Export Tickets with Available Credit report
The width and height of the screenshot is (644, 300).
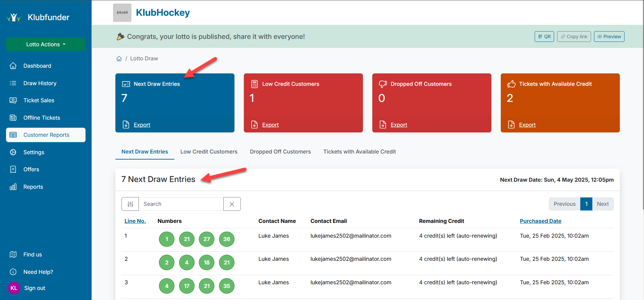click(x=527, y=125)
